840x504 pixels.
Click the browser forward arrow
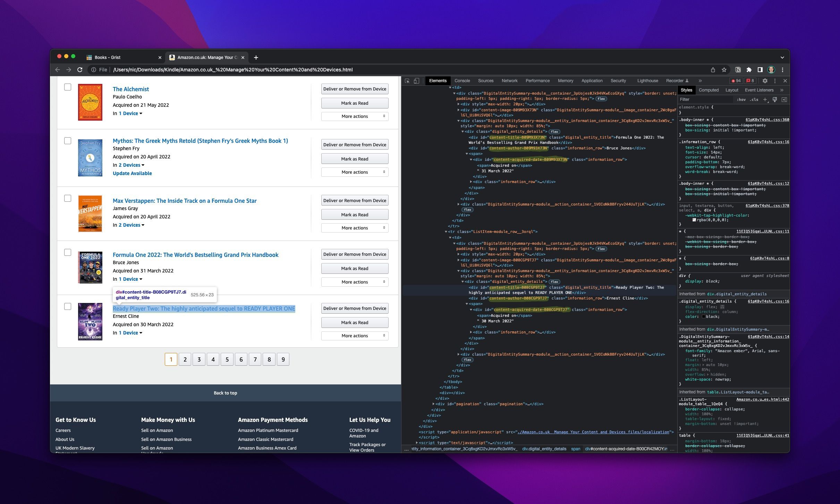pyautogui.click(x=69, y=70)
